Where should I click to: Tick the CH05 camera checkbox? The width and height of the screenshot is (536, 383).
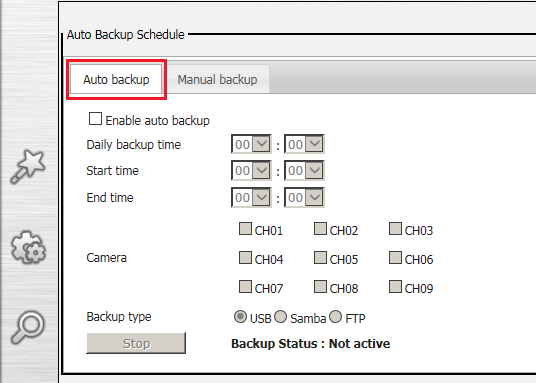click(x=320, y=257)
